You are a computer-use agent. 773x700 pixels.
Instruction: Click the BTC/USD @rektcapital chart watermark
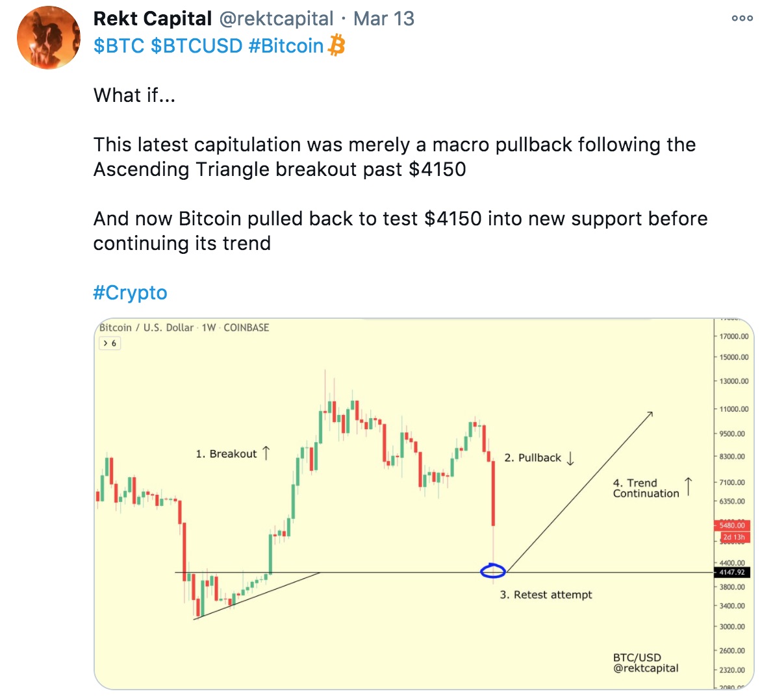click(x=646, y=663)
